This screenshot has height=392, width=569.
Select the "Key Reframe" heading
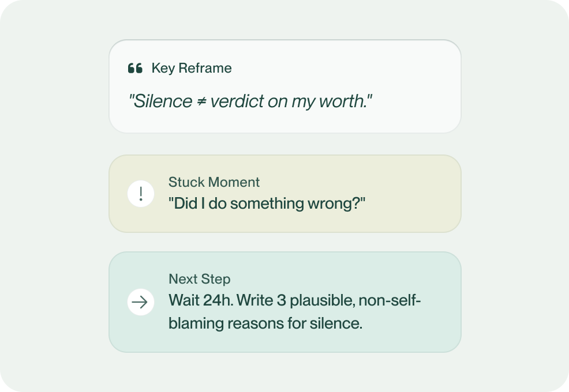tap(191, 68)
